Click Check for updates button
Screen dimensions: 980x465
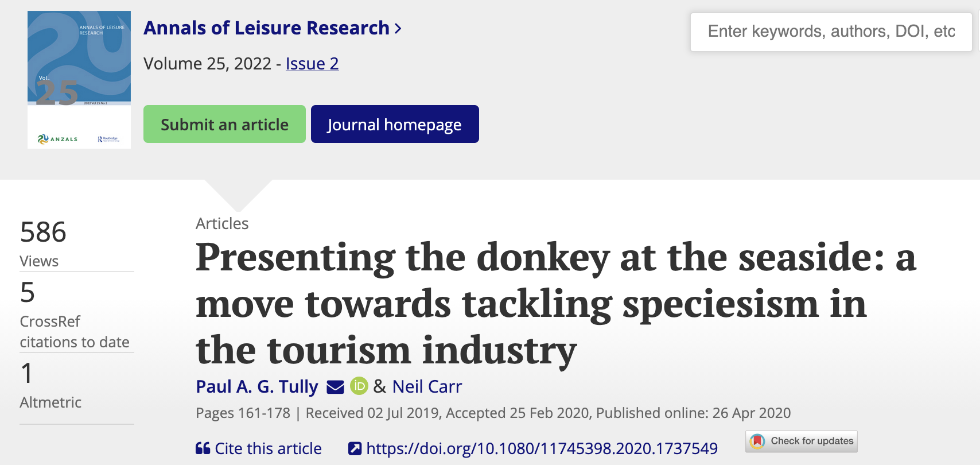pos(802,441)
